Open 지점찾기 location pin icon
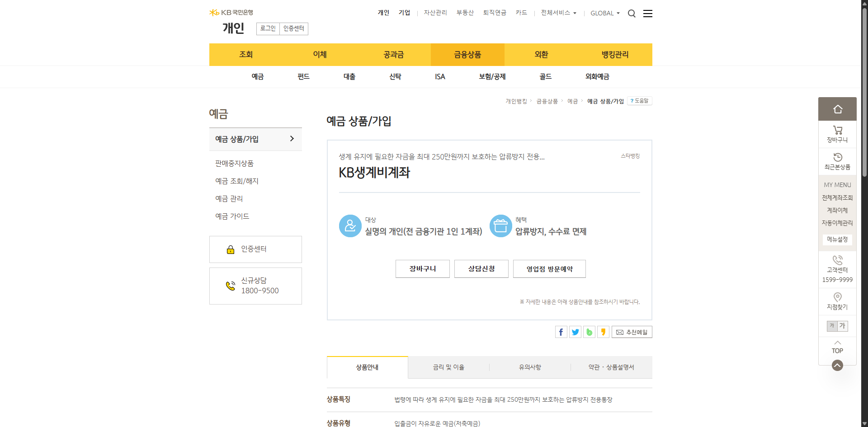Viewport: 868px width, 427px height. pyautogui.click(x=837, y=297)
